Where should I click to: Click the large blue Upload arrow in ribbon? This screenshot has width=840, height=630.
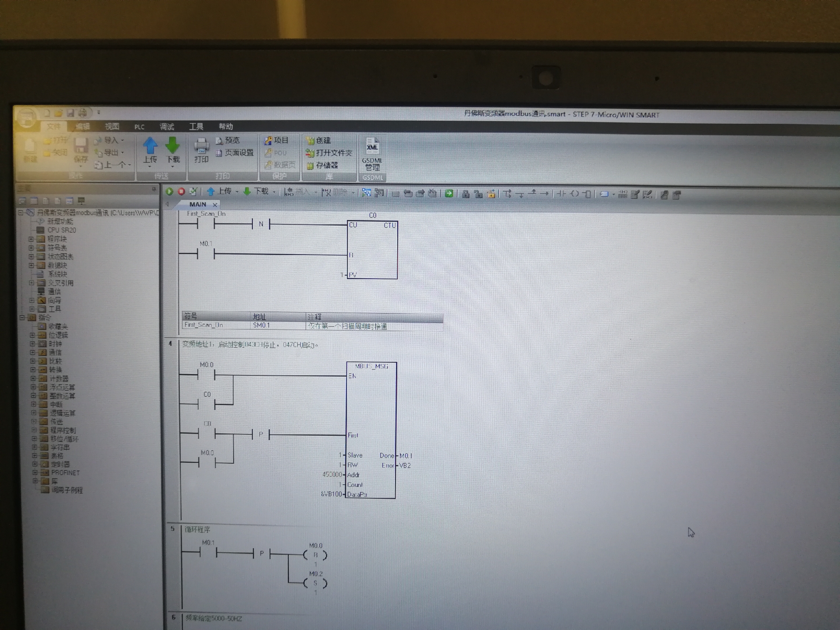click(150, 146)
